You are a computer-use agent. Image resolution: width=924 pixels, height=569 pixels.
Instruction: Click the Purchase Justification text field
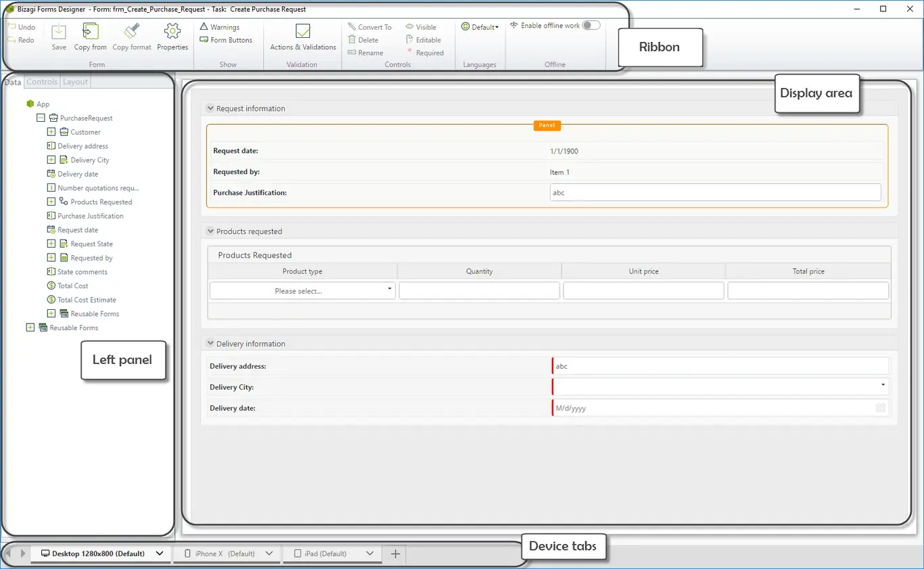tap(716, 193)
